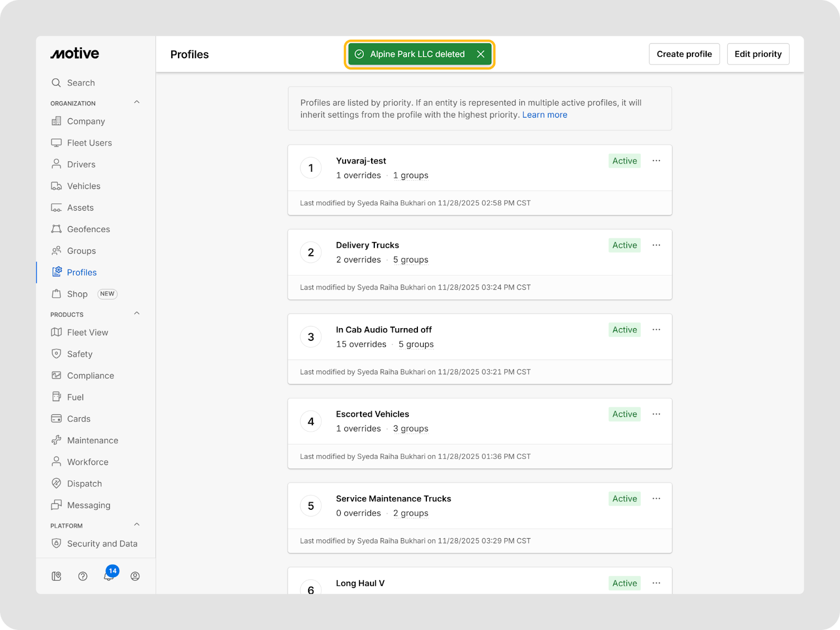Viewport: 840px width, 630px height.
Task: Go to Fleet View in the sidebar
Action: coord(87,332)
